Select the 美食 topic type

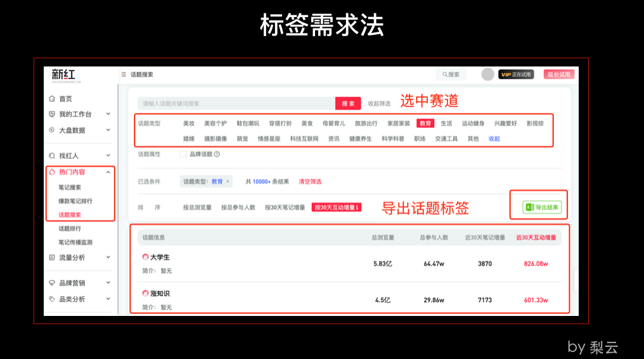click(x=307, y=123)
